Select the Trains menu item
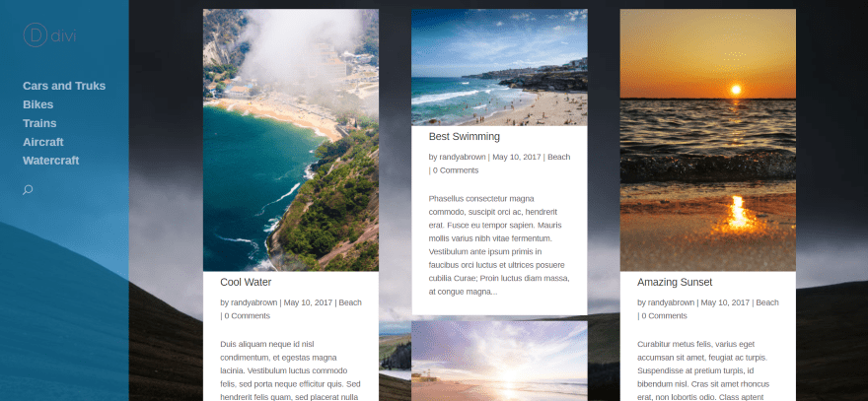This screenshot has height=401, width=868. click(39, 123)
